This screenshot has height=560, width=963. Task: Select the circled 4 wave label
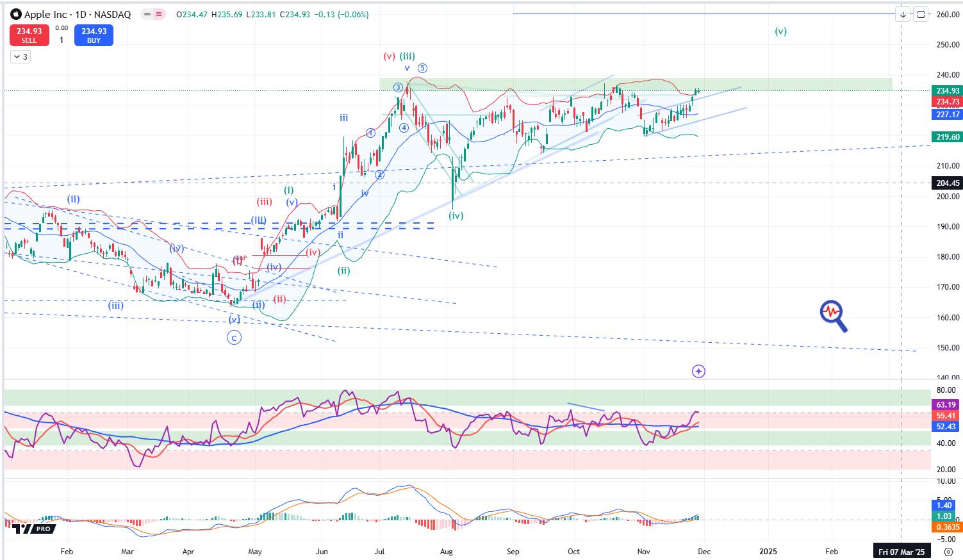[x=404, y=128]
